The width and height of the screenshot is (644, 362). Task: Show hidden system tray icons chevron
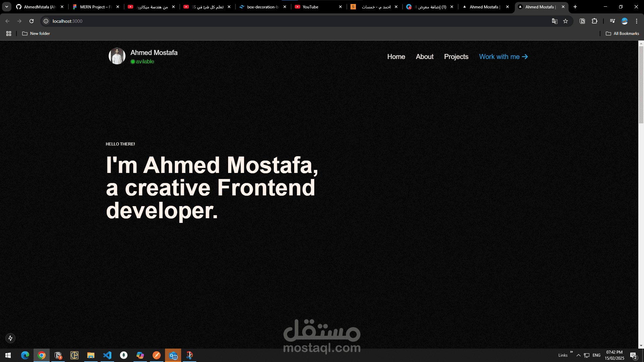tap(578, 355)
